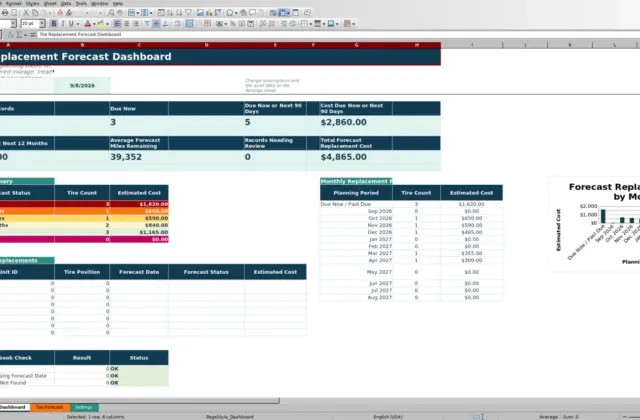The width and height of the screenshot is (640, 420).
Task: Click Insert Special Character omega icon
Action: point(230,13)
